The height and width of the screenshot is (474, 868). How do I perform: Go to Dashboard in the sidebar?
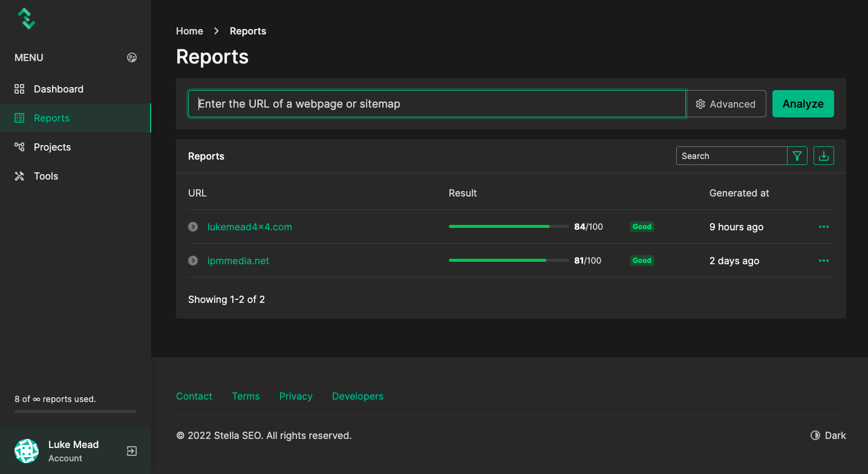coord(58,89)
